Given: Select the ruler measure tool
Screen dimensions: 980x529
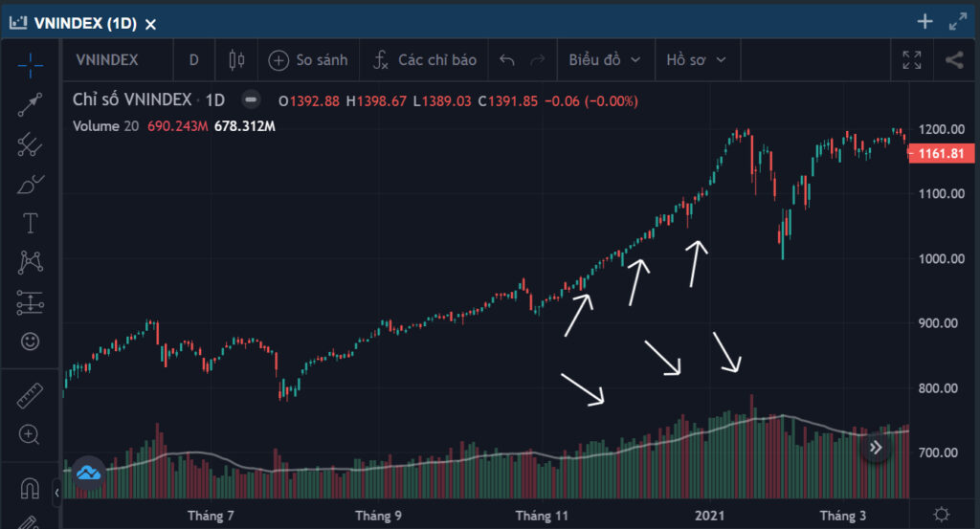Looking at the screenshot, I should (x=30, y=395).
